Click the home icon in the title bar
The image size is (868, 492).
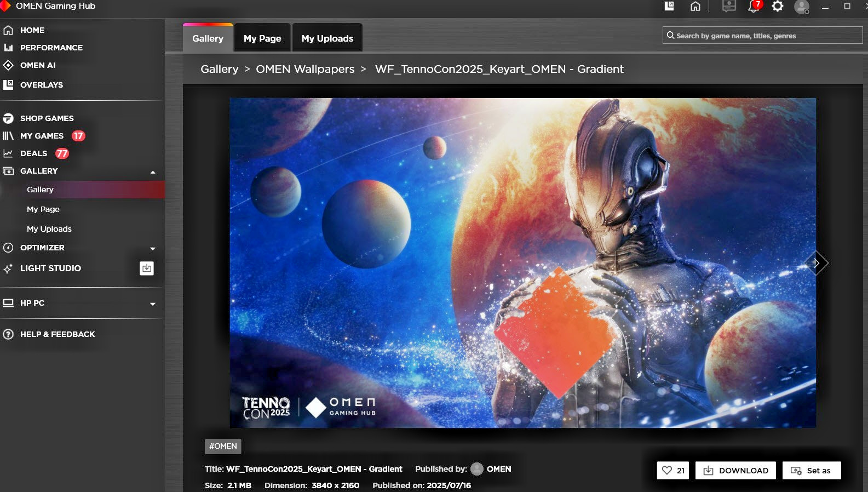[695, 6]
